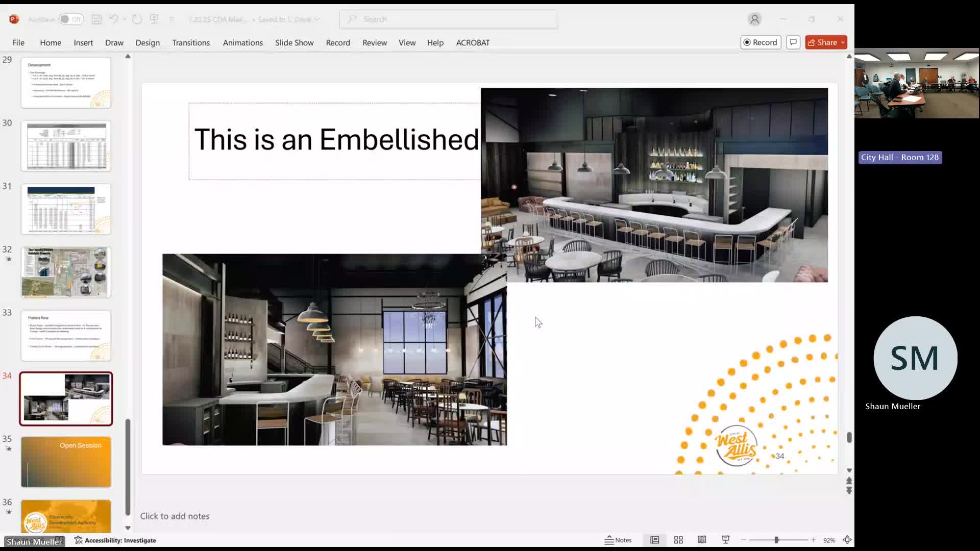Toggle the Notes pane
Viewport: 980px width, 551px height.
pyautogui.click(x=618, y=540)
